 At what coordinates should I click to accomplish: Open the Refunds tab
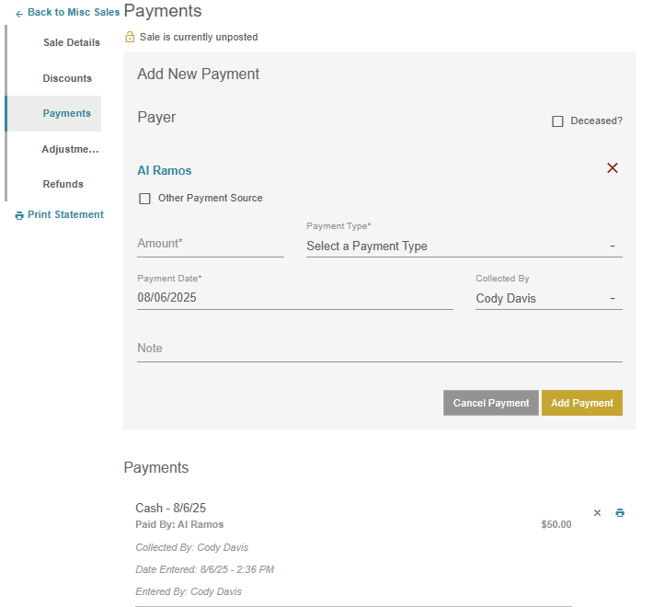click(x=63, y=184)
